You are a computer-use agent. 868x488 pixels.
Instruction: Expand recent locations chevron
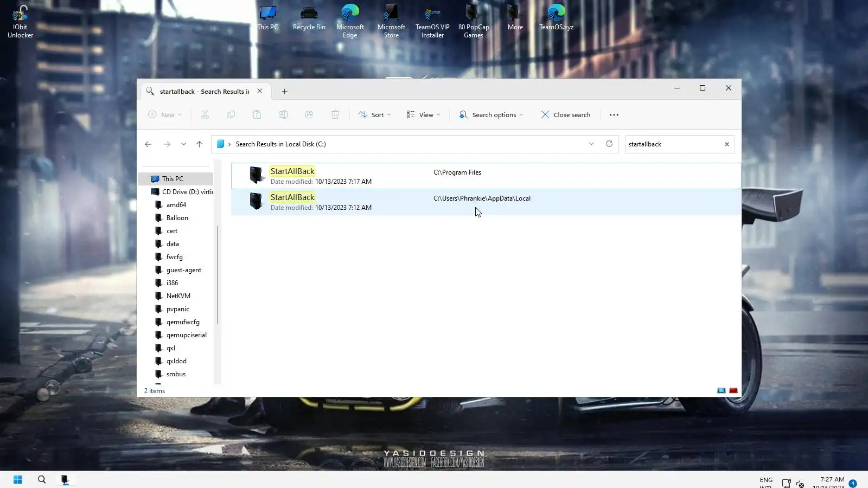[x=183, y=144]
